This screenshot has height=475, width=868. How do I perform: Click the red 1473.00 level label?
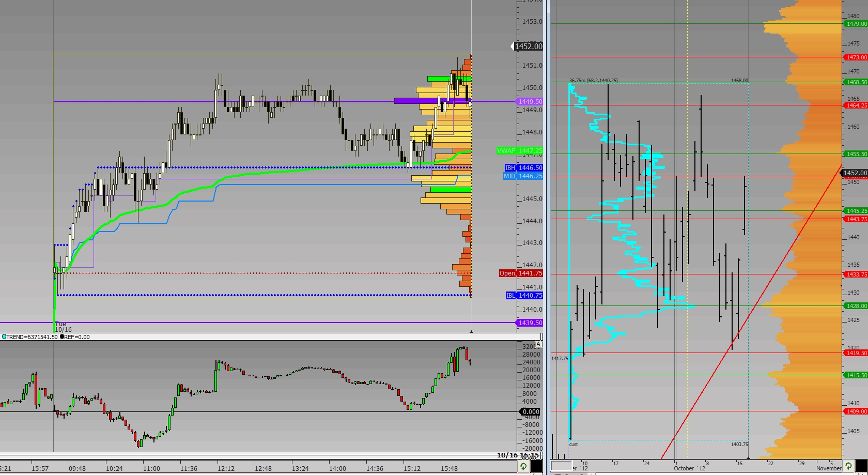click(856, 57)
